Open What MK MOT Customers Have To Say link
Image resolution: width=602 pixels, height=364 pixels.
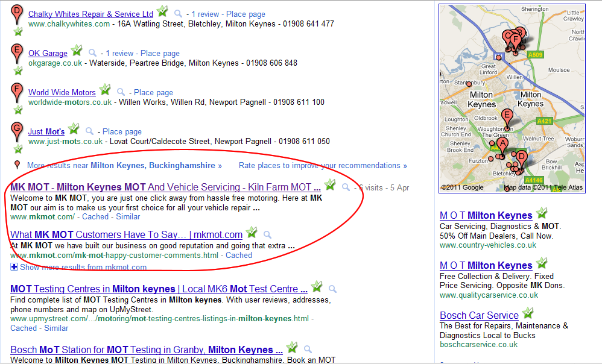(x=126, y=235)
